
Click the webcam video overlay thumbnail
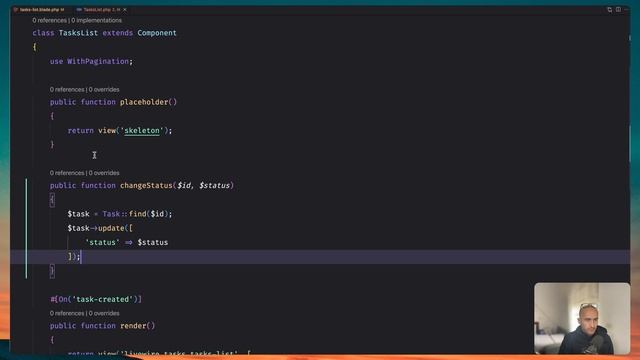coord(582,318)
